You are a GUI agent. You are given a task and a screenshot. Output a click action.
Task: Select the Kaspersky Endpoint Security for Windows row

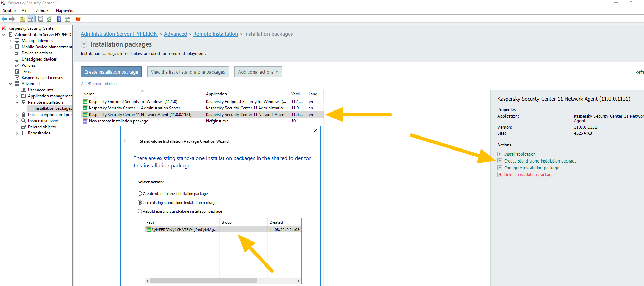[202, 102]
